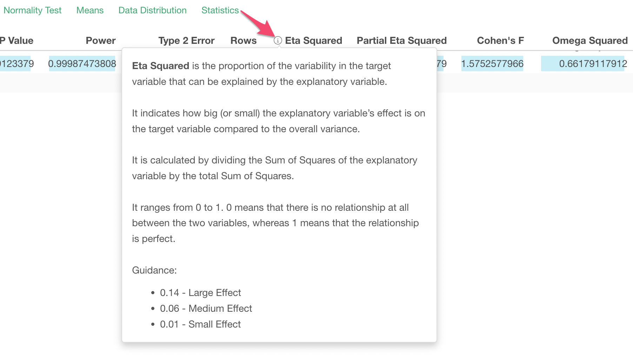Switch to the Means tab

(x=90, y=10)
